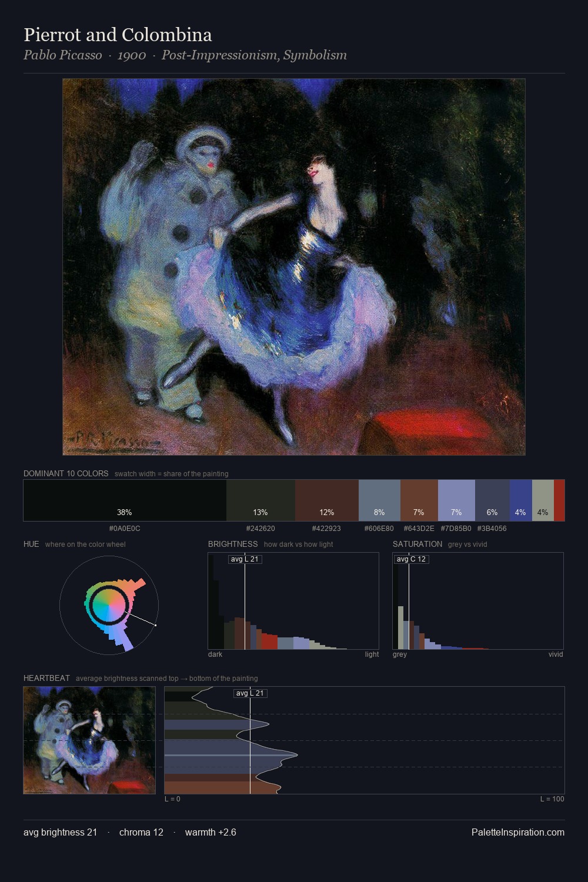588x882 pixels.
Task: Click the 'HEARTBEAT' section heading
Action: (46, 678)
